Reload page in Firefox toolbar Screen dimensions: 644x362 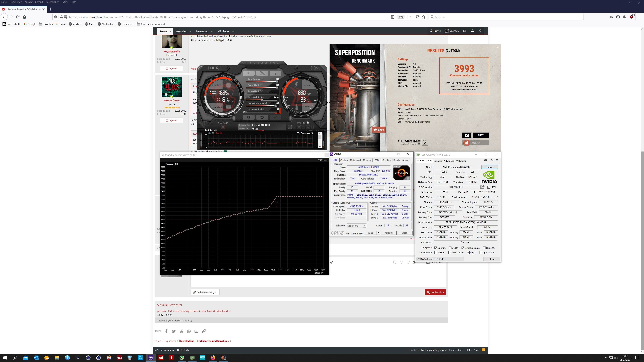tap(18, 17)
